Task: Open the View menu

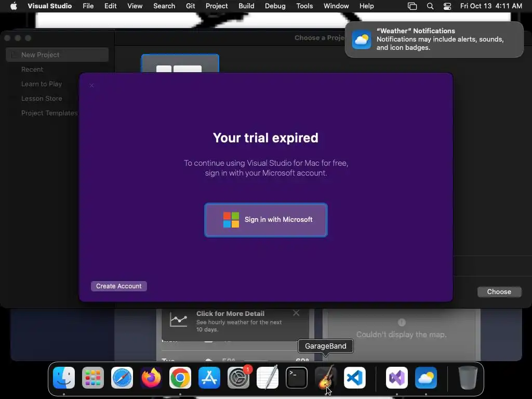Action: (x=135, y=6)
